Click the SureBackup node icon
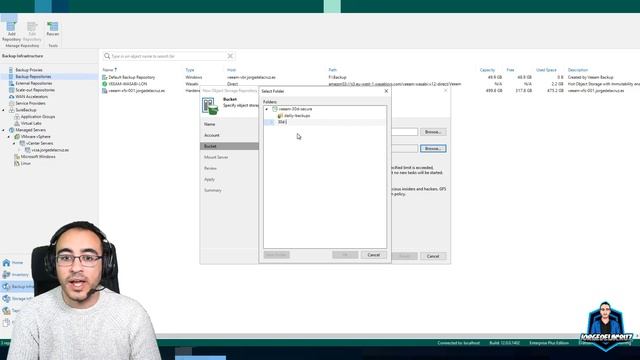640x360 pixels. click(11, 110)
